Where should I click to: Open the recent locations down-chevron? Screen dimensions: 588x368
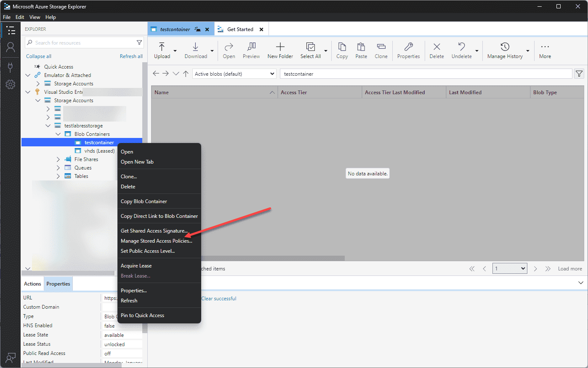(176, 74)
